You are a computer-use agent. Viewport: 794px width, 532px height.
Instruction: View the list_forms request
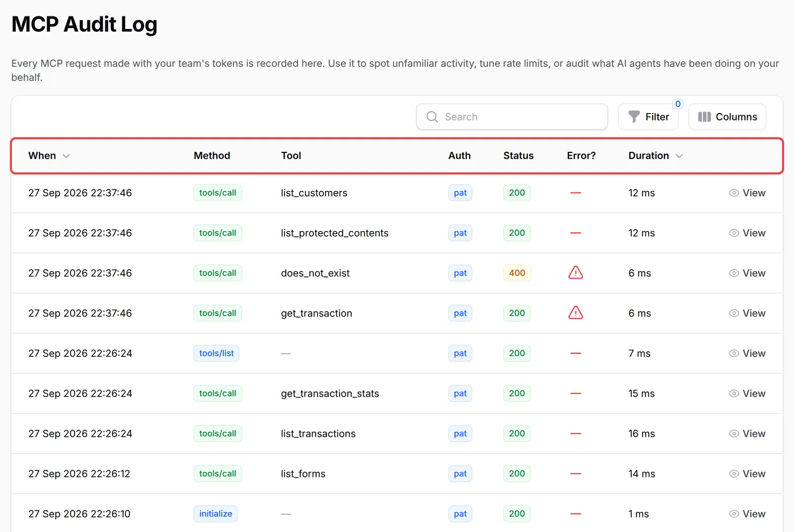coord(747,473)
